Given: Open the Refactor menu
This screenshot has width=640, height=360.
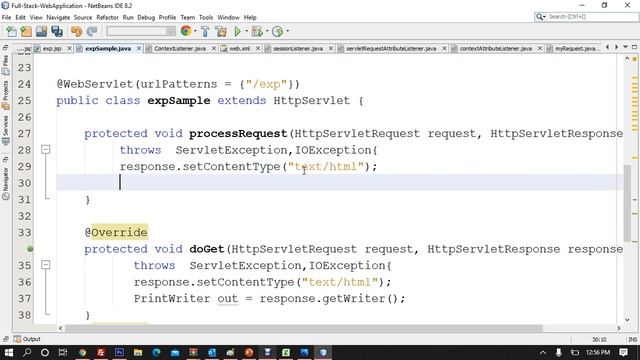Looking at the screenshot, I should point(107,18).
